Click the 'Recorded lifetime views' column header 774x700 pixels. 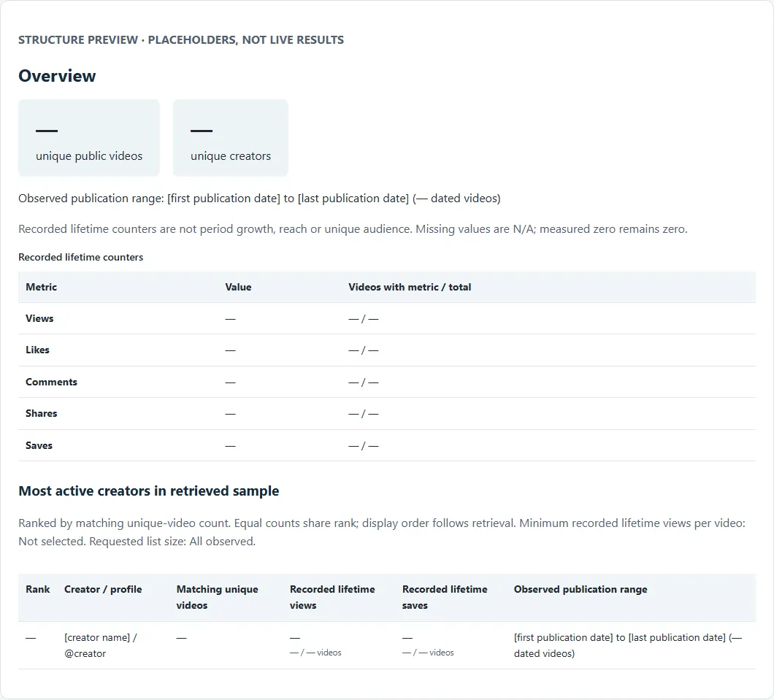(332, 597)
